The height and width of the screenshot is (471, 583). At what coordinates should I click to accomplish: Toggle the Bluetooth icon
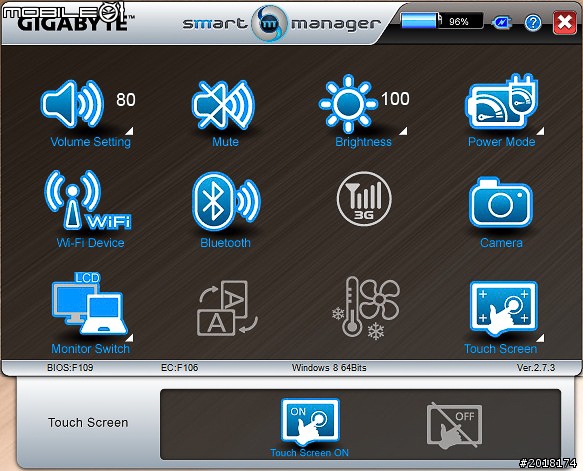226,201
